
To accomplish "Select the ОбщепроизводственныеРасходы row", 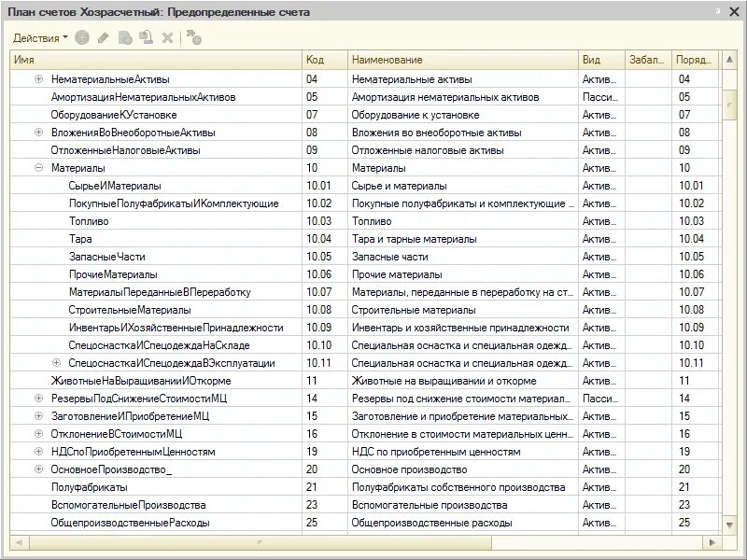I will coord(364,523).
